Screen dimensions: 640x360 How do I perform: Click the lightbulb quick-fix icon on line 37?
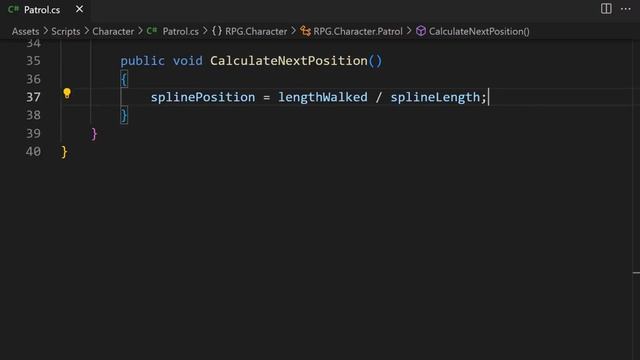pyautogui.click(x=67, y=94)
